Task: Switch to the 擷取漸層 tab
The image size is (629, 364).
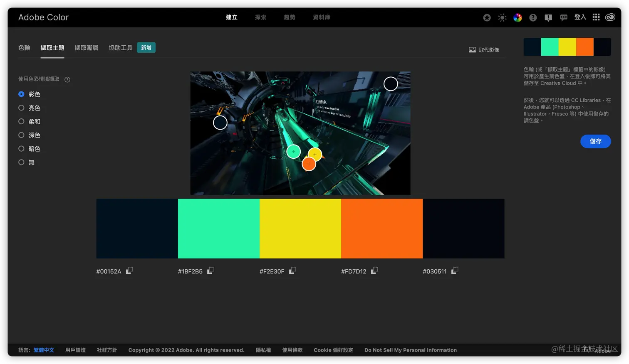Action: [87, 48]
